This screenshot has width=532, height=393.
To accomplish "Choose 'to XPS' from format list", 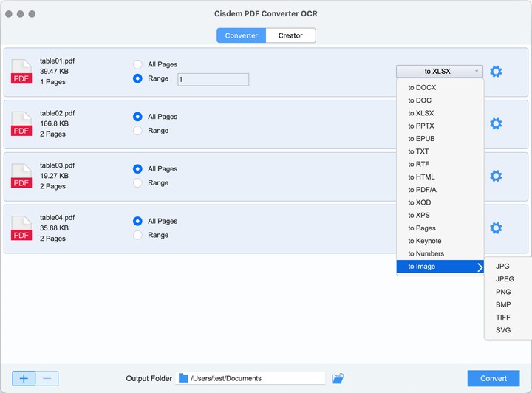I will (x=440, y=215).
